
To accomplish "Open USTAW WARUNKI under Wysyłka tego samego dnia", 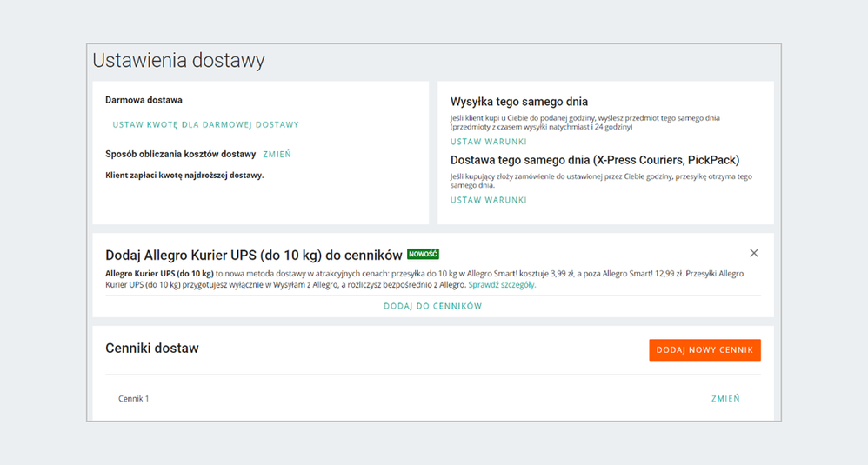I will point(488,142).
